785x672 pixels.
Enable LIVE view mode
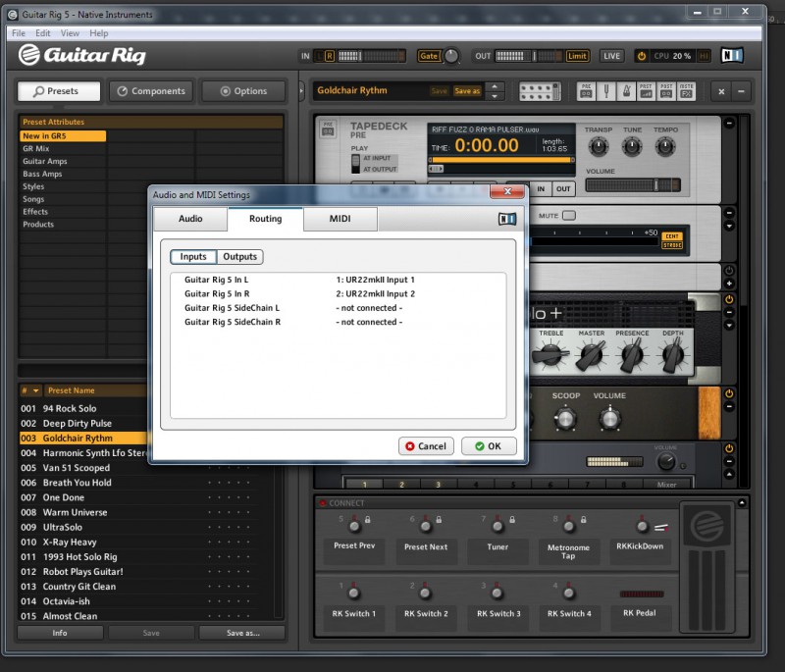(611, 56)
